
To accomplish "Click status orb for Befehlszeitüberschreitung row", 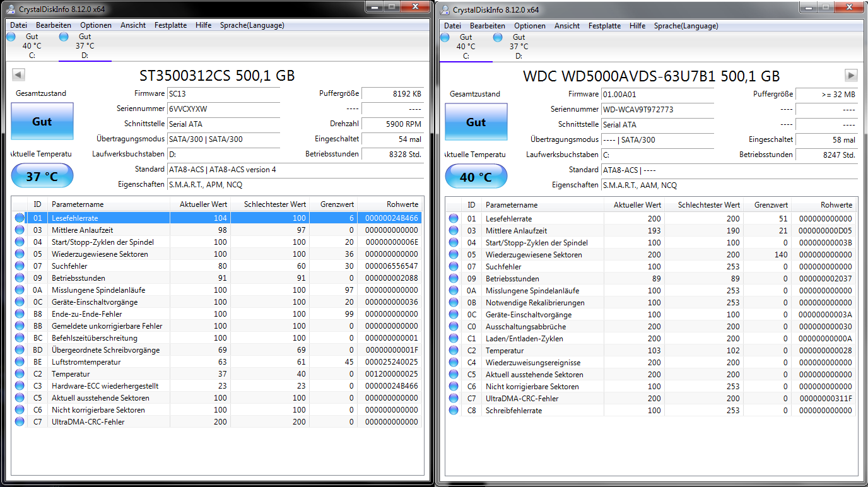I will click(x=20, y=338).
